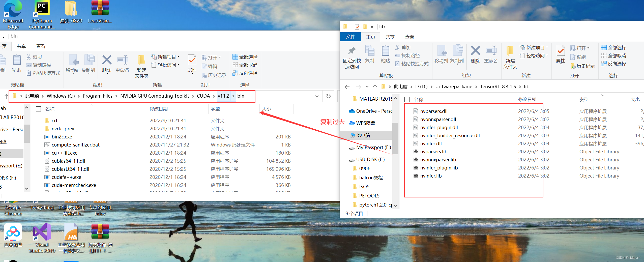Screen dimensions: 644x262
Task: Tick the select-all checkbox above 名称 column
Action: click(407, 99)
